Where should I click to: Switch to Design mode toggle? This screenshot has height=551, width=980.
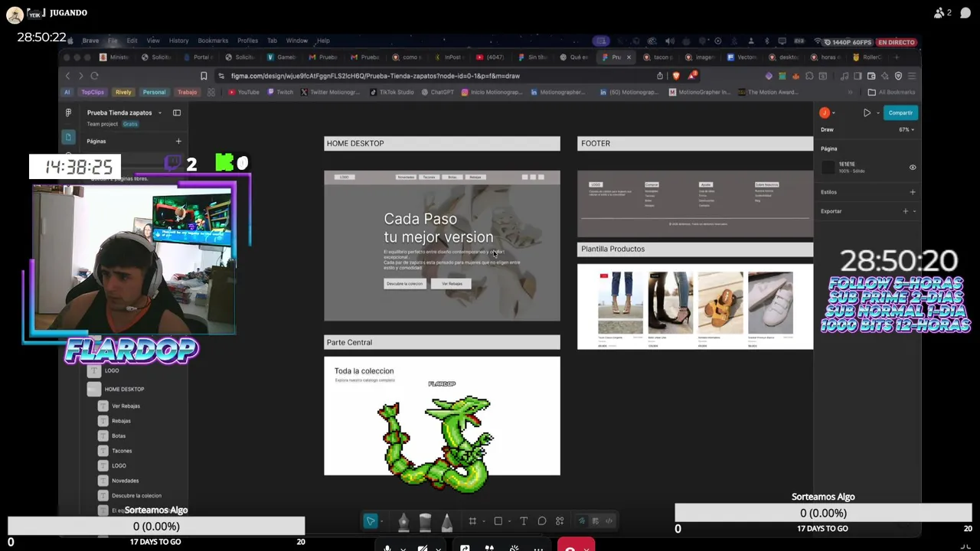(x=596, y=521)
